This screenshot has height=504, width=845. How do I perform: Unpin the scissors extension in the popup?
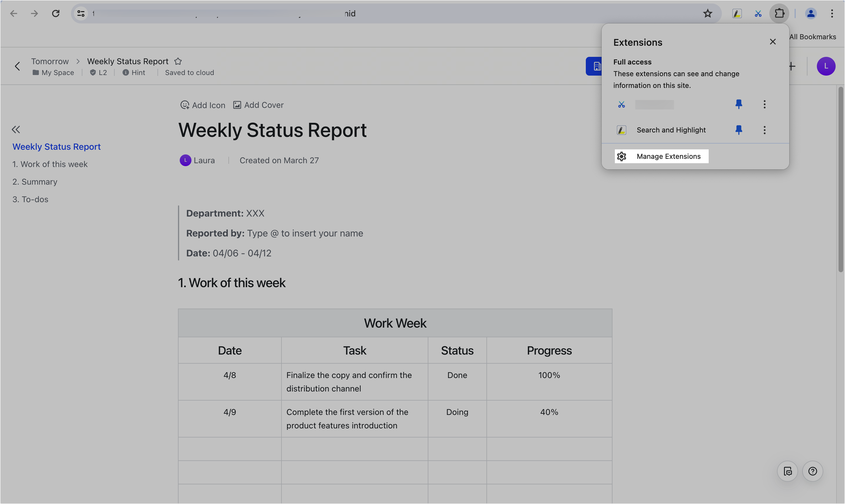pyautogui.click(x=739, y=104)
